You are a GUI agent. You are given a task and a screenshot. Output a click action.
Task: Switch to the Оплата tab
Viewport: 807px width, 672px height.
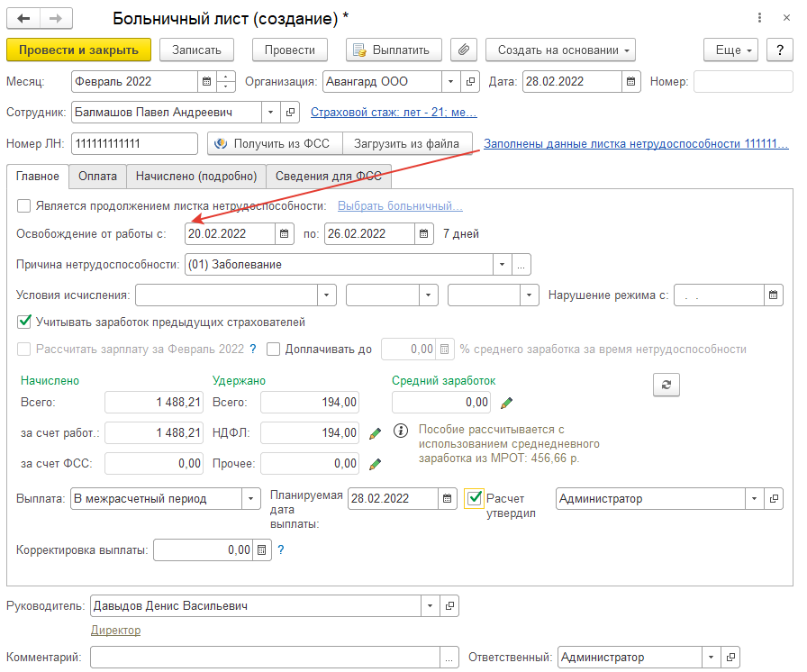97,177
